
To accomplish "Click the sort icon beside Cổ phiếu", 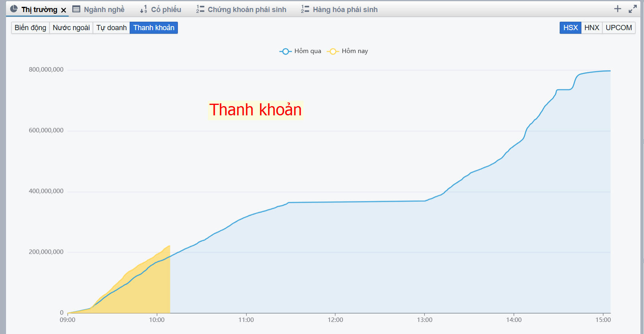I will (x=143, y=9).
